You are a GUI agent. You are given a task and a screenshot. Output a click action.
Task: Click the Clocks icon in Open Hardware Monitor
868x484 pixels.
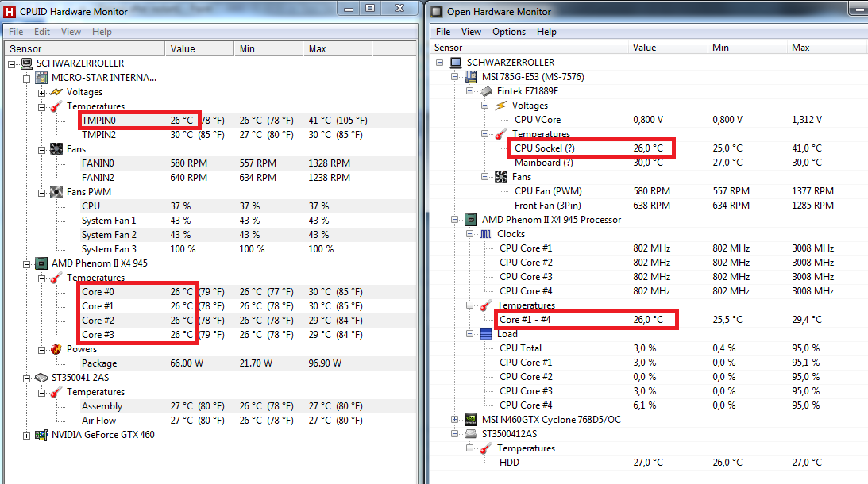(485, 234)
